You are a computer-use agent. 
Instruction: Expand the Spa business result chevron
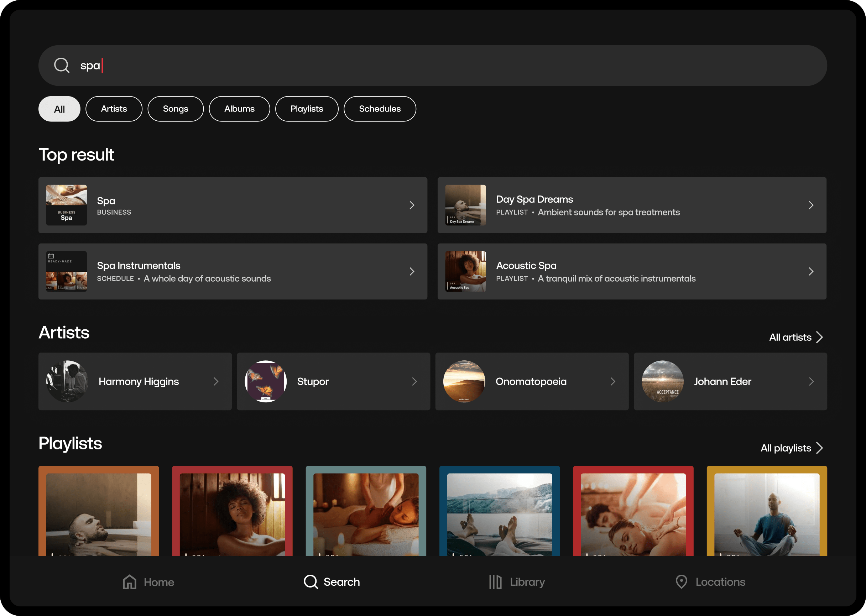tap(412, 205)
